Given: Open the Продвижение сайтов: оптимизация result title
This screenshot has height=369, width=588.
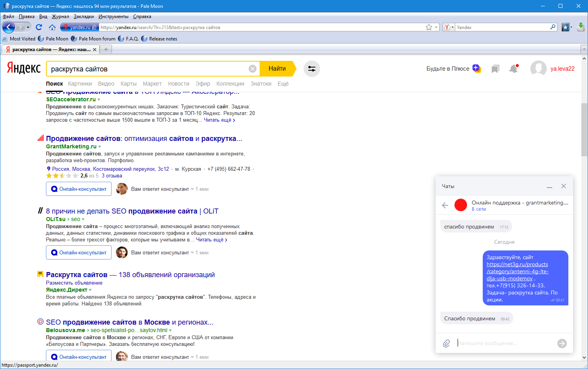Looking at the screenshot, I should [x=144, y=139].
